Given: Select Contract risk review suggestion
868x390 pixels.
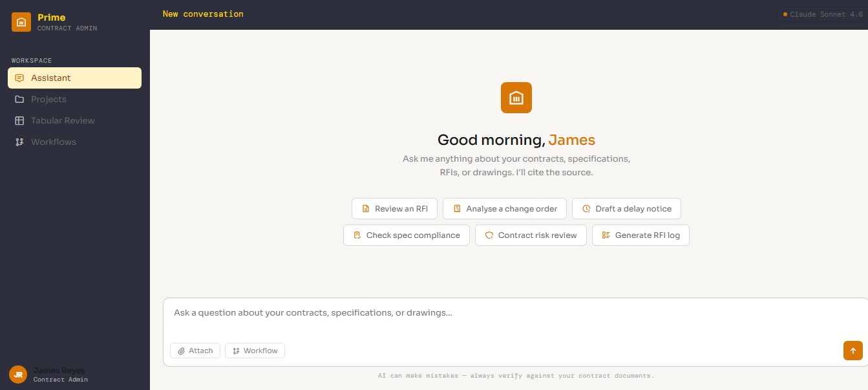Looking at the screenshot, I should tap(531, 235).
